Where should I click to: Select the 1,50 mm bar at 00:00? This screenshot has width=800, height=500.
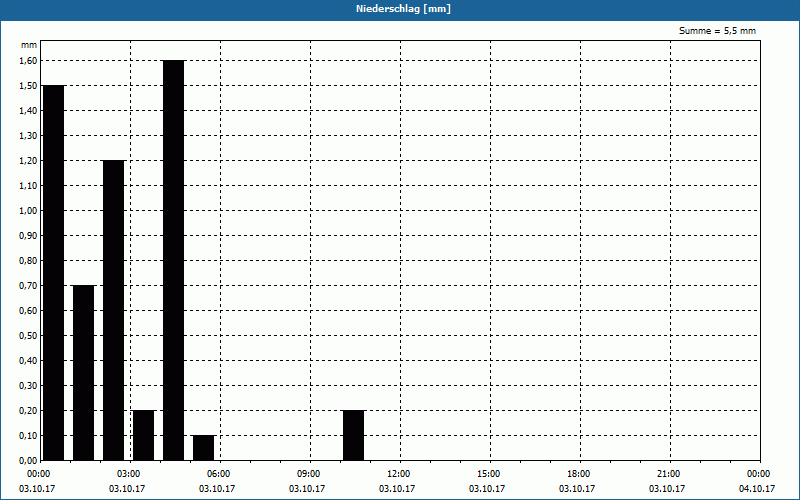click(54, 273)
